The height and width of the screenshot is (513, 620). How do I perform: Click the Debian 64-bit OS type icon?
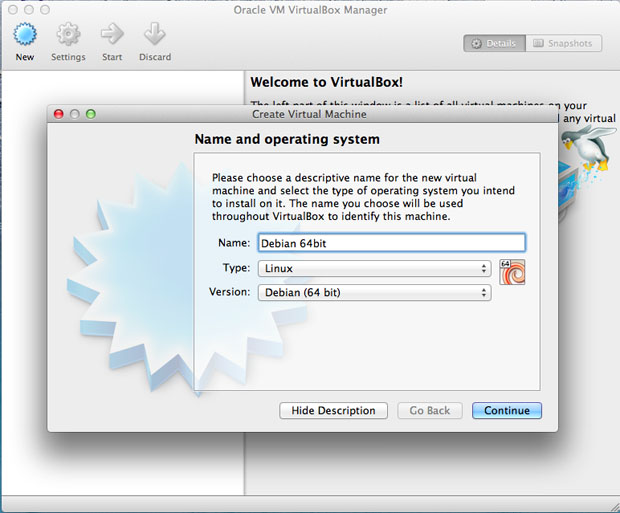pos(512,272)
